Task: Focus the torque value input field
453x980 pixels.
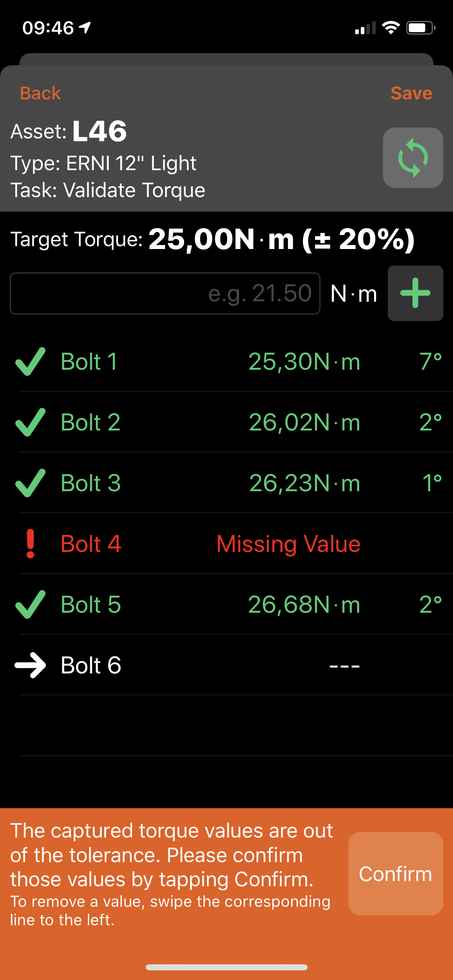Action: click(165, 293)
